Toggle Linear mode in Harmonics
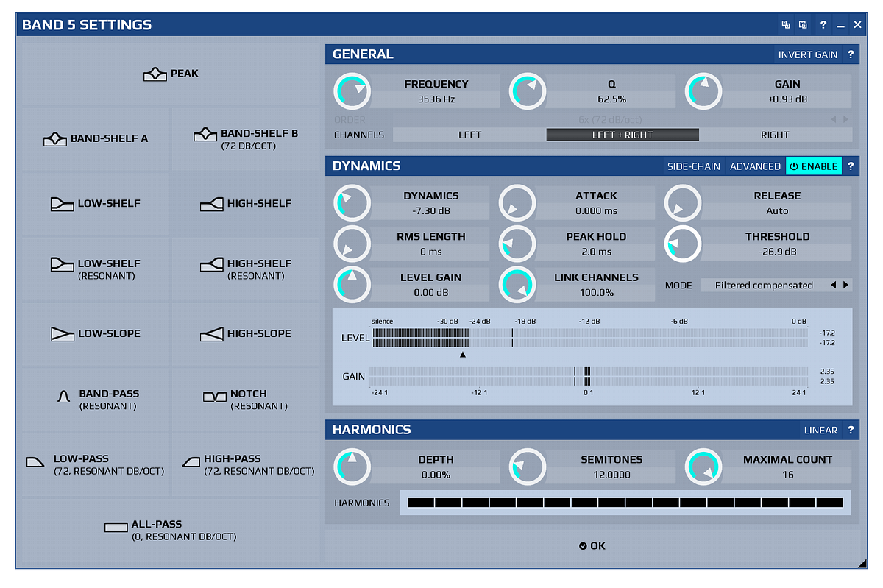Image resolution: width=883 pixels, height=588 pixels. [x=820, y=430]
